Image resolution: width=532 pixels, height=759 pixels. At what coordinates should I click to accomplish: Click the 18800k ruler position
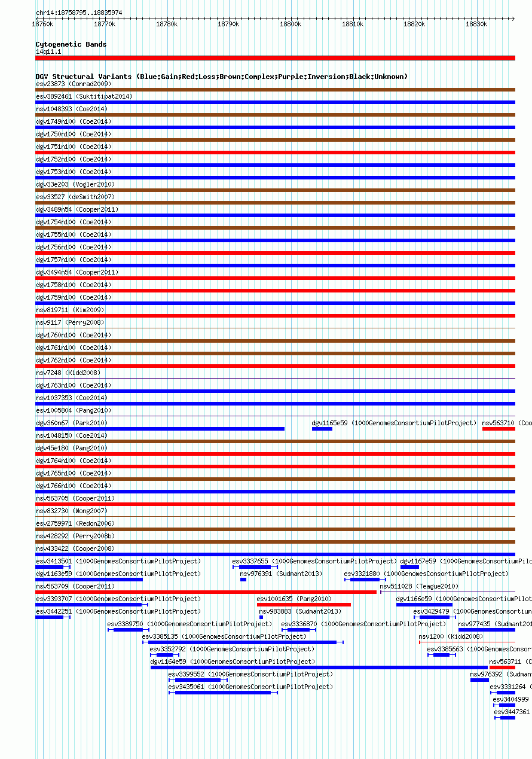290,24
